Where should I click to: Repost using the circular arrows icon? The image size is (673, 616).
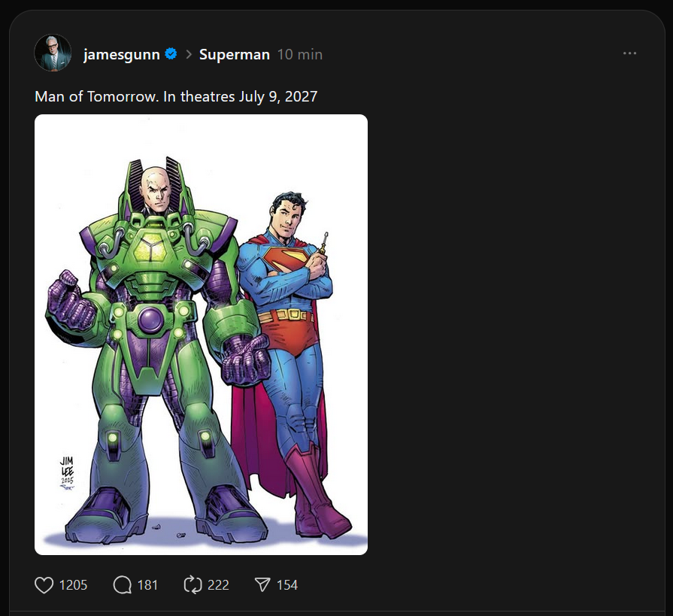click(x=193, y=584)
